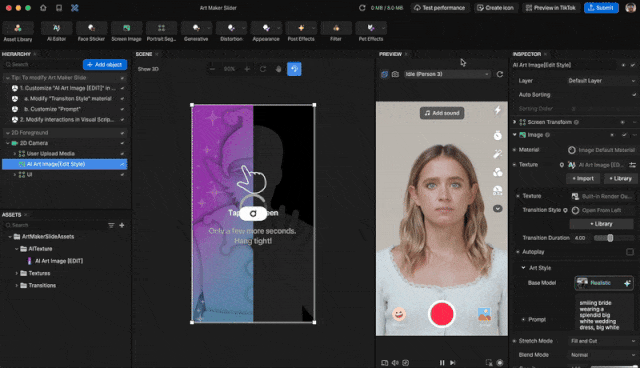
Task: Open the Stretch Mode dropdown
Action: (x=602, y=341)
